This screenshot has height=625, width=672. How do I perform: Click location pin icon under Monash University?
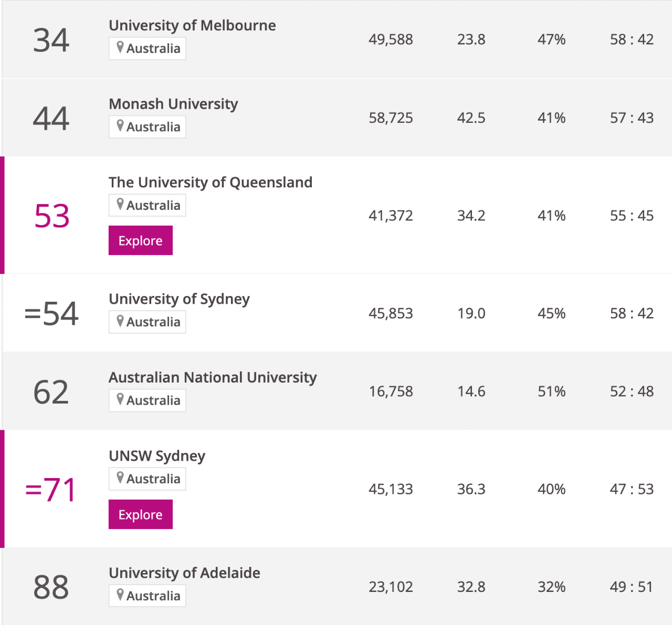click(120, 126)
